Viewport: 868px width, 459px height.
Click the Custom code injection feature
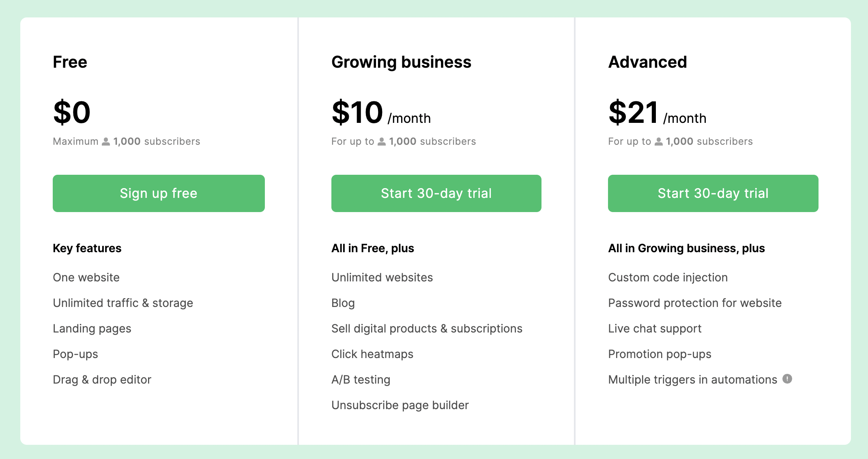668,277
